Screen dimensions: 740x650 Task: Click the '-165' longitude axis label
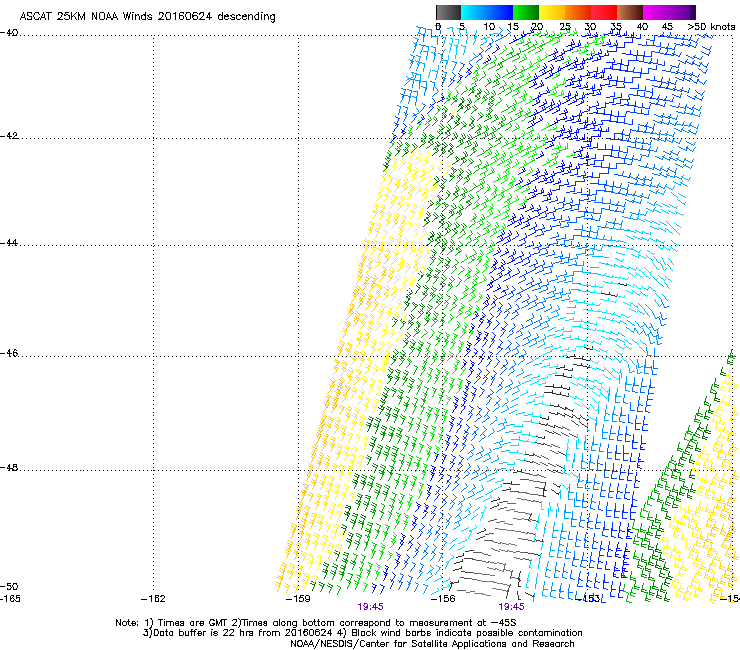(x=10, y=599)
